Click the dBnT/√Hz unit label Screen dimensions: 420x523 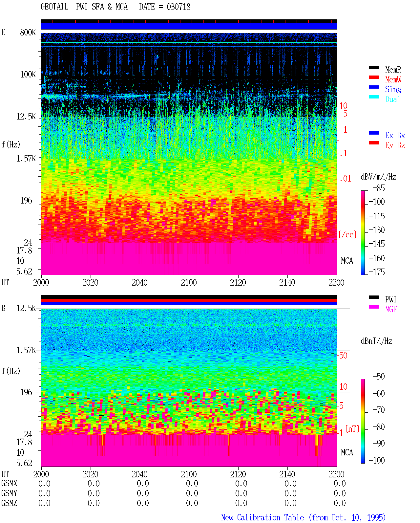pyautogui.click(x=377, y=341)
